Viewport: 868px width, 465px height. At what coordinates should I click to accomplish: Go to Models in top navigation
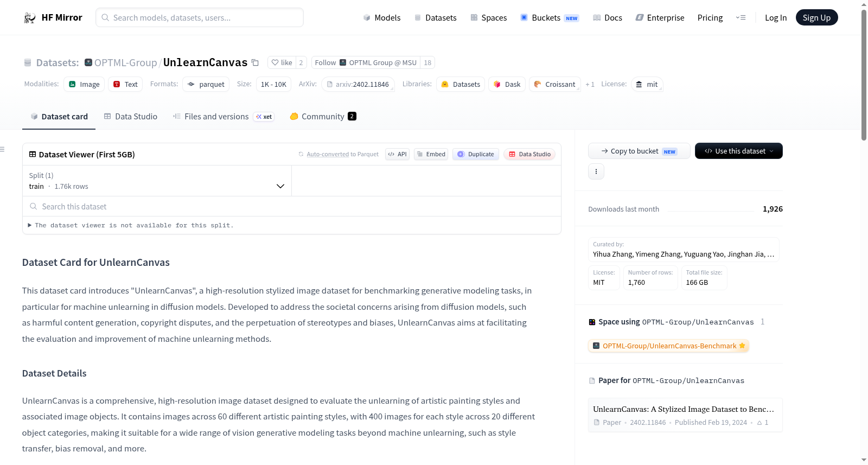pyautogui.click(x=382, y=17)
